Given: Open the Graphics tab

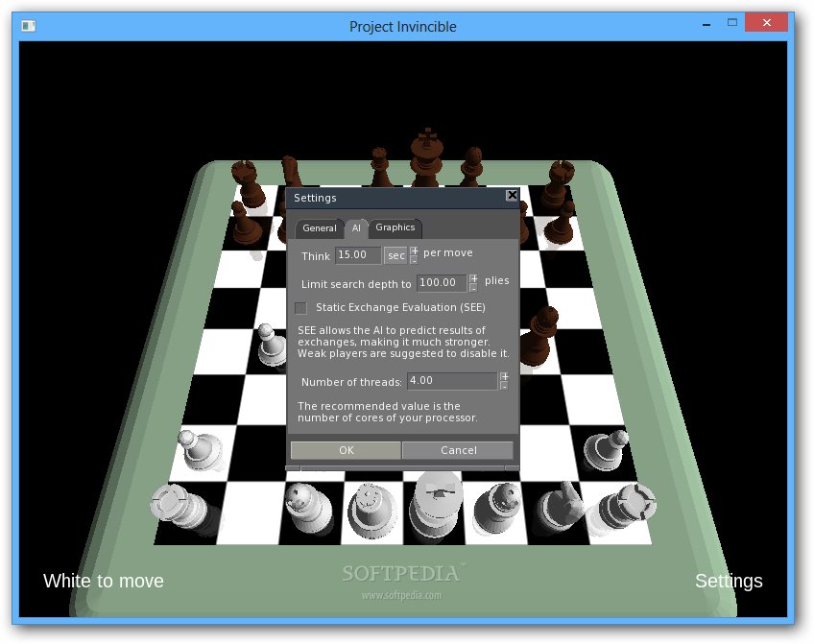Looking at the screenshot, I should pyautogui.click(x=395, y=227).
